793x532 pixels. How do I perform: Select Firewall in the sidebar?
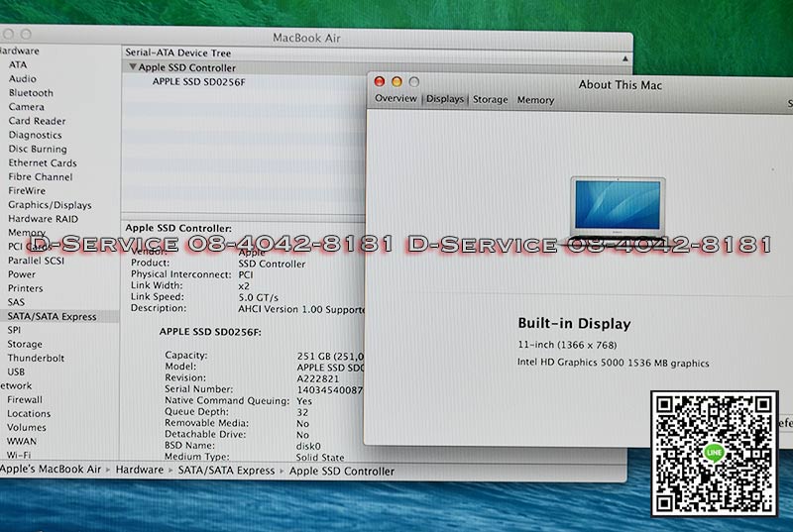pos(25,399)
